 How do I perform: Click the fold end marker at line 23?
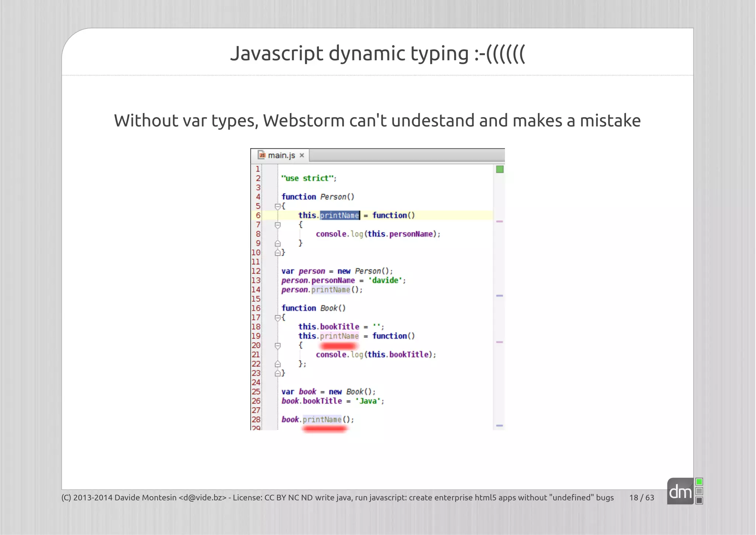[278, 374]
